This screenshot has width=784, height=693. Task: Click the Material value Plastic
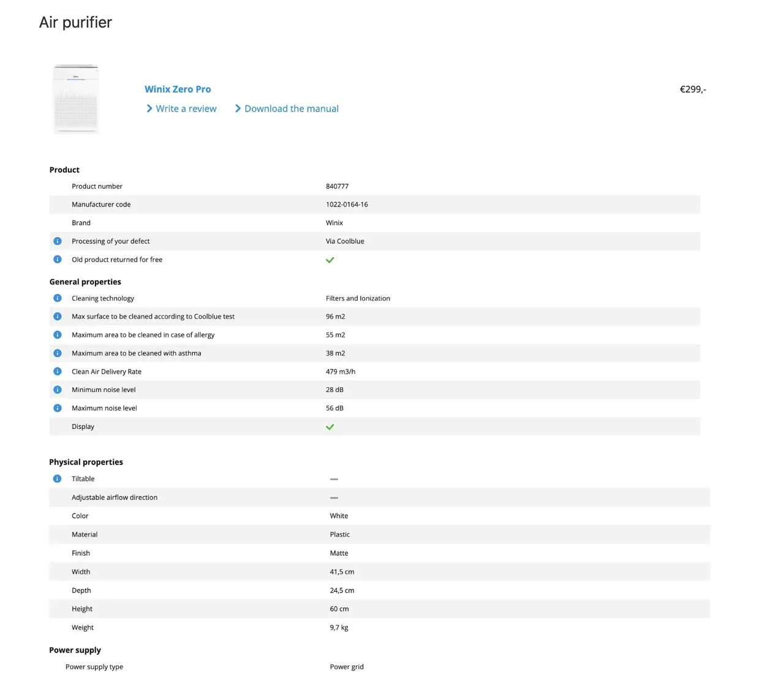[340, 535]
